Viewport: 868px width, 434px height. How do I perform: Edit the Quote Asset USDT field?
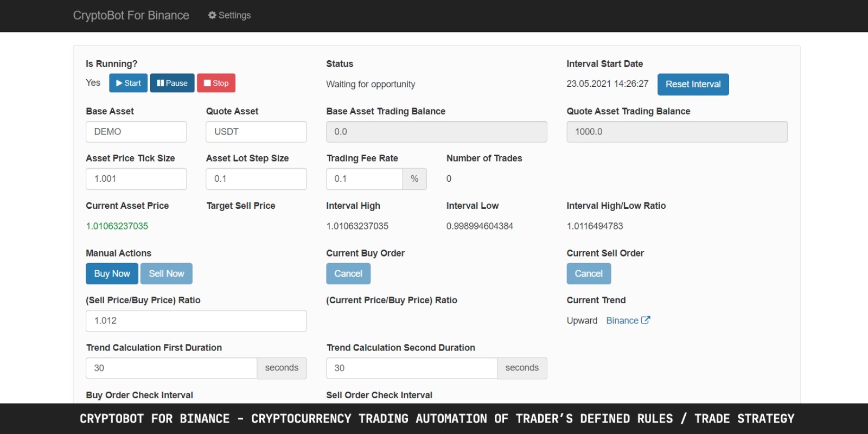tap(256, 132)
